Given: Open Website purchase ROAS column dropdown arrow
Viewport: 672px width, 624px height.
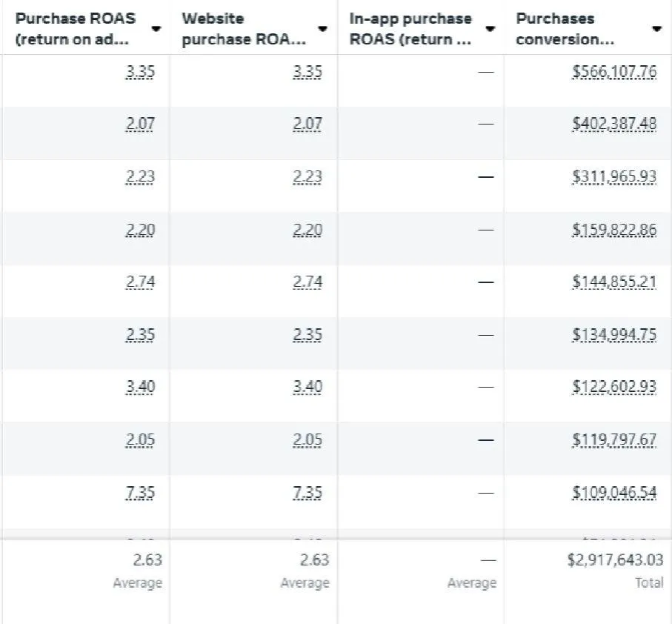Looking at the screenshot, I should coord(322,29).
